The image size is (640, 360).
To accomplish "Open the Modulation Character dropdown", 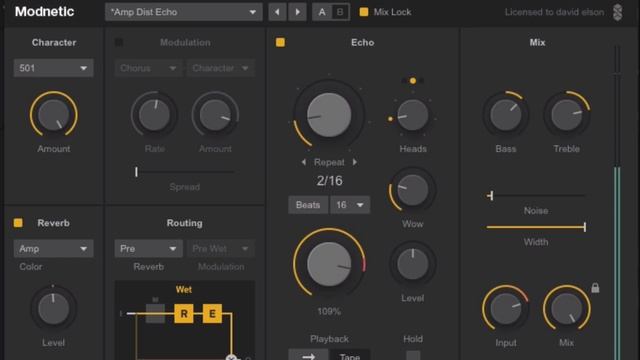I will pos(221,68).
